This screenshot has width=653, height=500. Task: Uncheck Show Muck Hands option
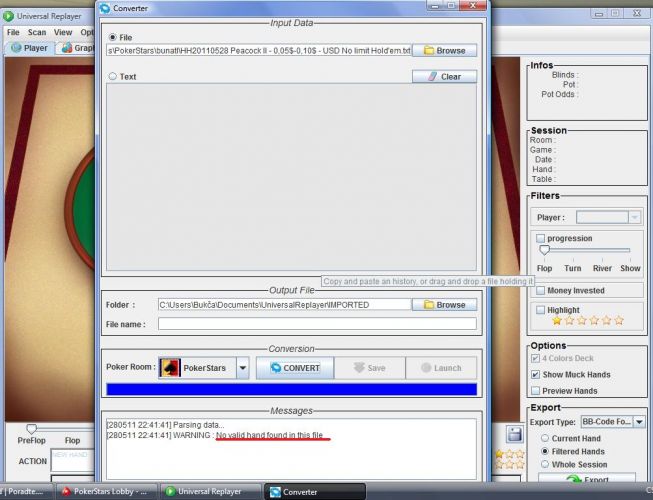tap(535, 374)
